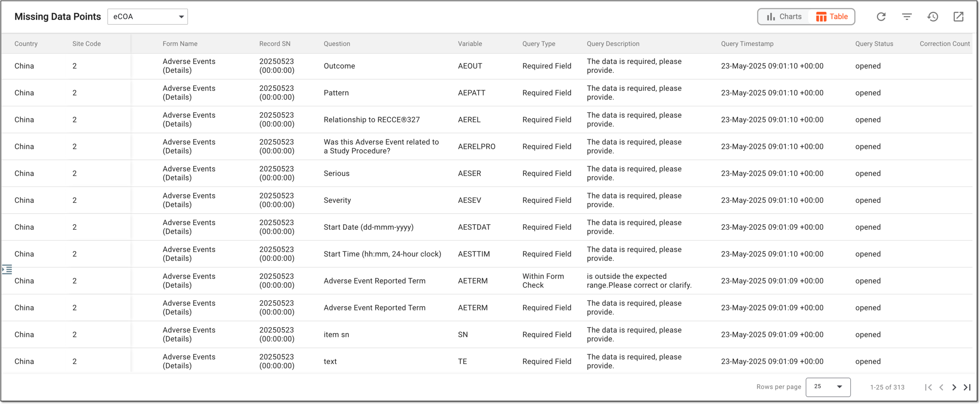Select the AEOUT variable cell
This screenshot has width=980, height=404.
coord(470,66)
